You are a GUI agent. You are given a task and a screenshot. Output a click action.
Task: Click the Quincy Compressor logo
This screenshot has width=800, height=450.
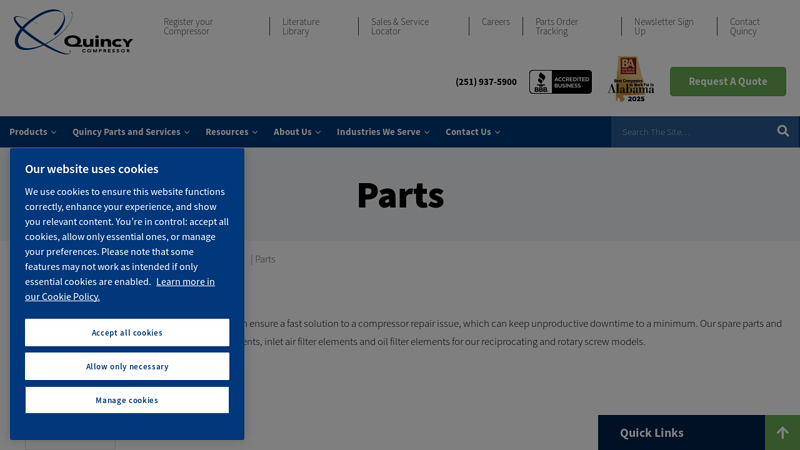coord(73,32)
